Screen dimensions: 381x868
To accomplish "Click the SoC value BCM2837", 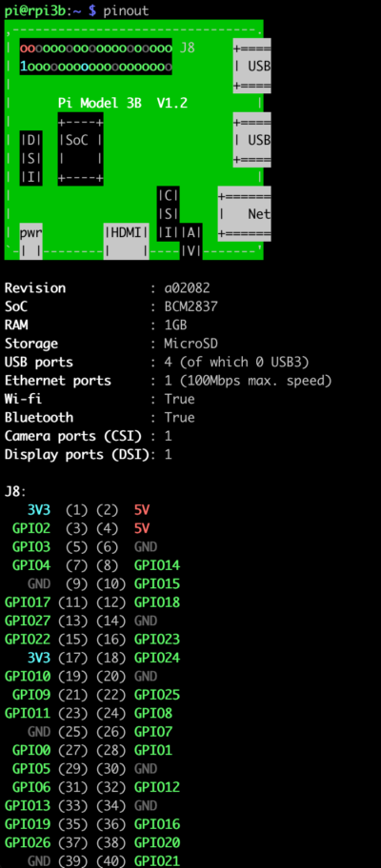I will 191,306.
